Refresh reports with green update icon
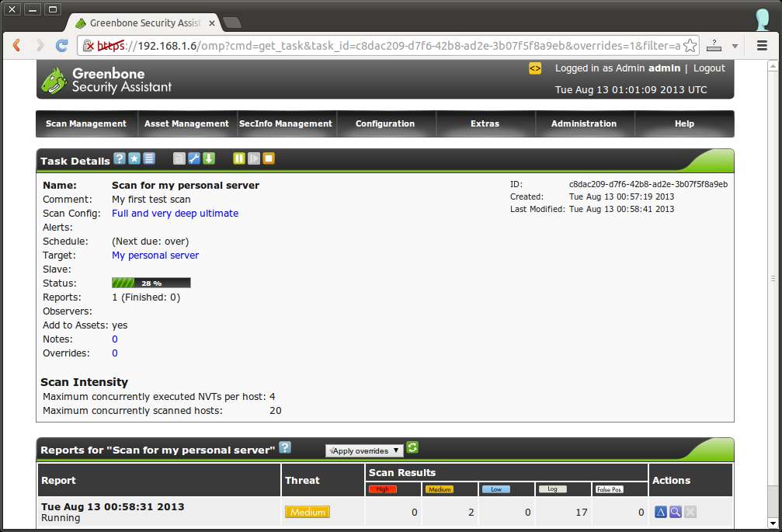The image size is (782, 532). click(412, 447)
